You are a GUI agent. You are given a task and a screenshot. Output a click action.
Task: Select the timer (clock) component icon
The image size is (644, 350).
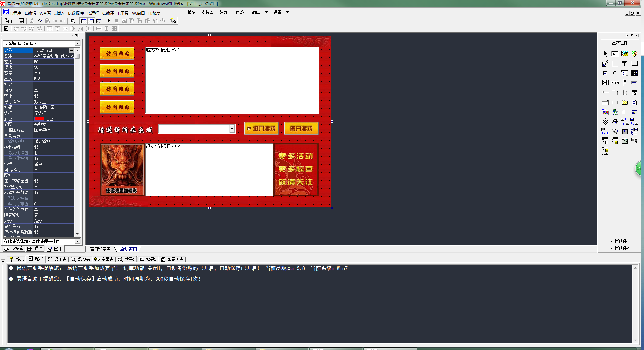pyautogui.click(x=605, y=122)
